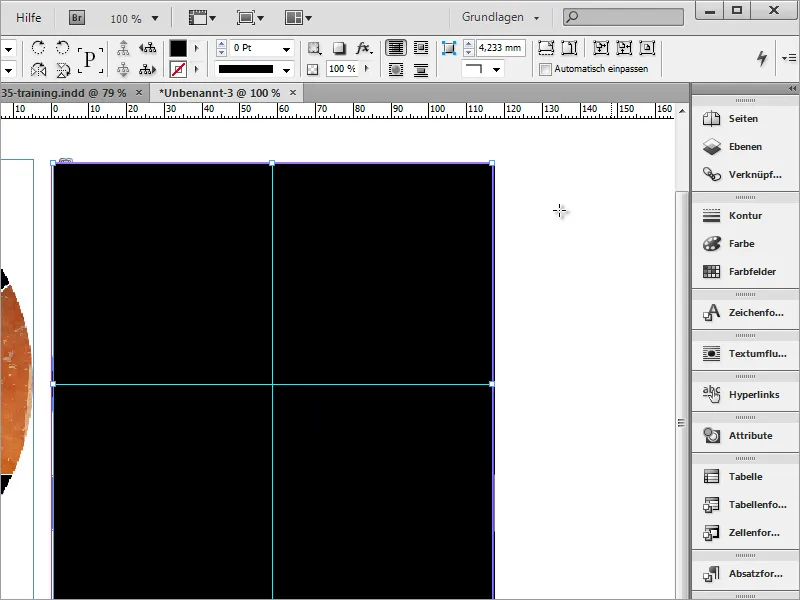Flip horizontally icon
This screenshot has height=600, width=800.
38,69
